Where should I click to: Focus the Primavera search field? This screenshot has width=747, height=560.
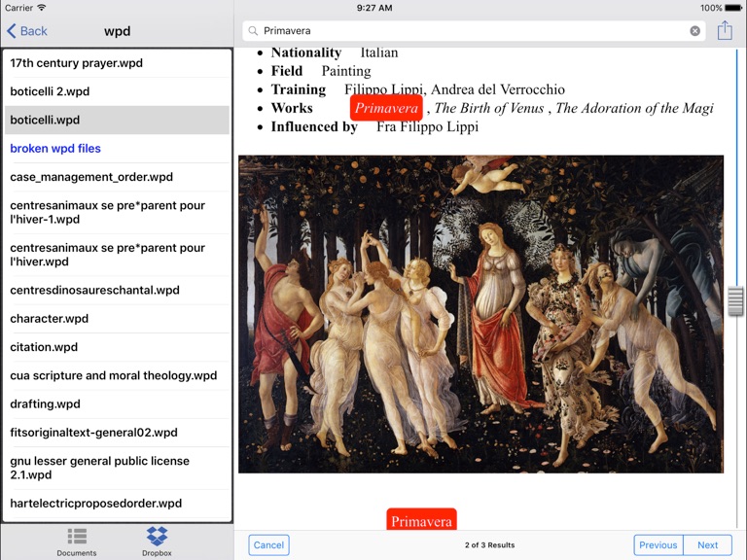point(474,31)
